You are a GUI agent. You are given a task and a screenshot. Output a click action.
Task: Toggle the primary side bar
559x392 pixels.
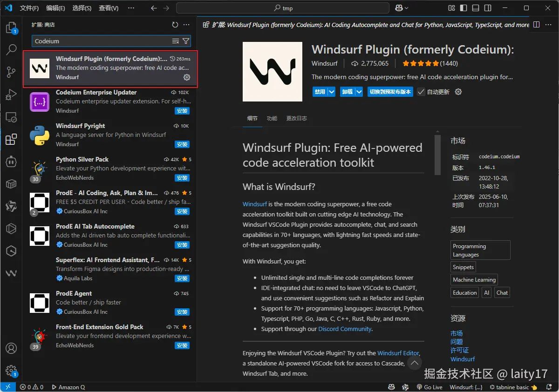pos(464,8)
